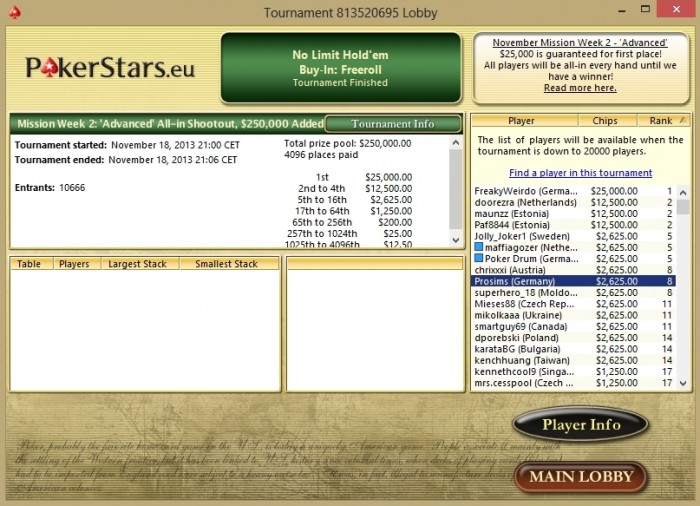Sort player list by Chips column

[x=607, y=121]
